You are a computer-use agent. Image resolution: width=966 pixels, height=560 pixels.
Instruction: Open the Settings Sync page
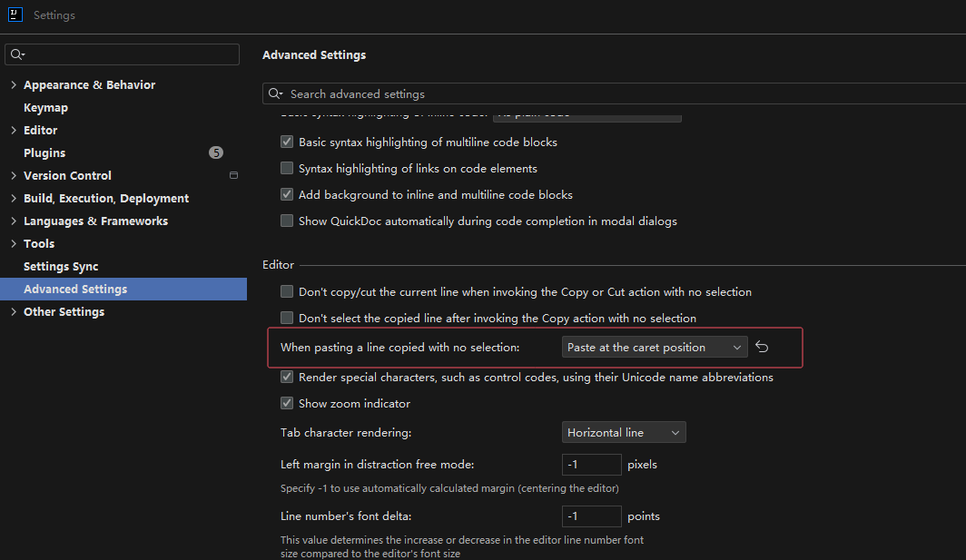[61, 266]
